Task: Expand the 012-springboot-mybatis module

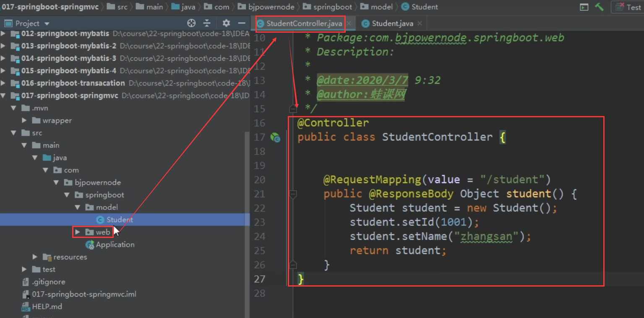Action: [x=4, y=34]
